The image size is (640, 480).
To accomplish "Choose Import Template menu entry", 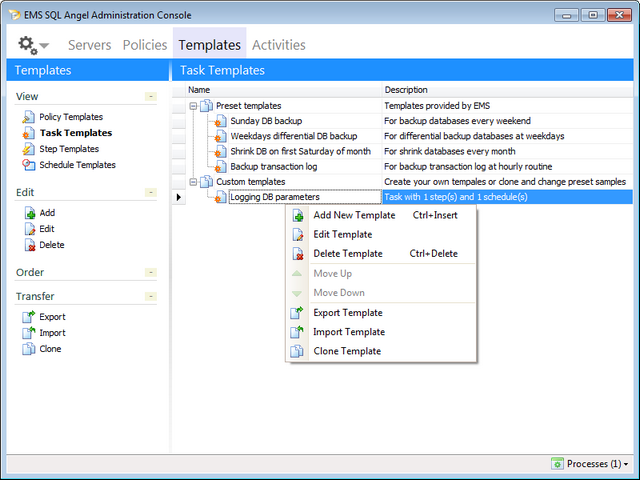I will pyautogui.click(x=381, y=332).
